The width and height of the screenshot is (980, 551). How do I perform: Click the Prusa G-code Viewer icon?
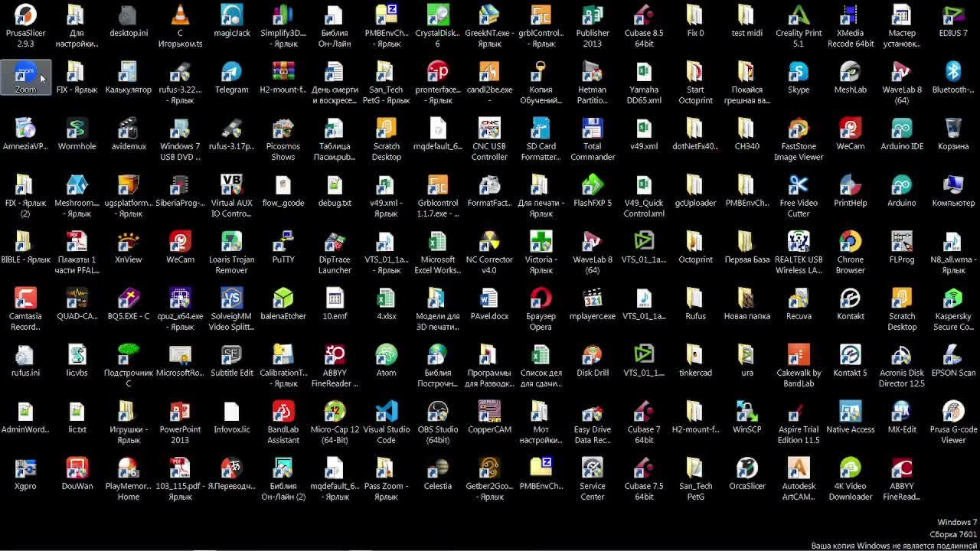coord(953,411)
